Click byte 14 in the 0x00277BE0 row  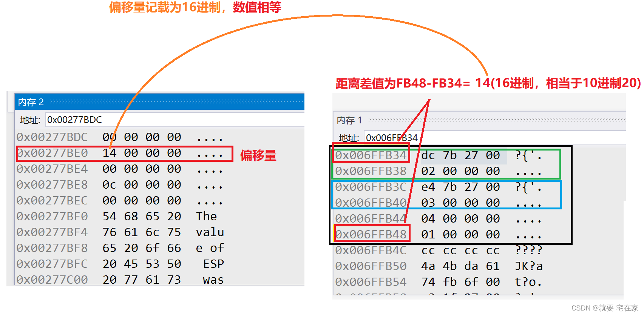[110, 153]
